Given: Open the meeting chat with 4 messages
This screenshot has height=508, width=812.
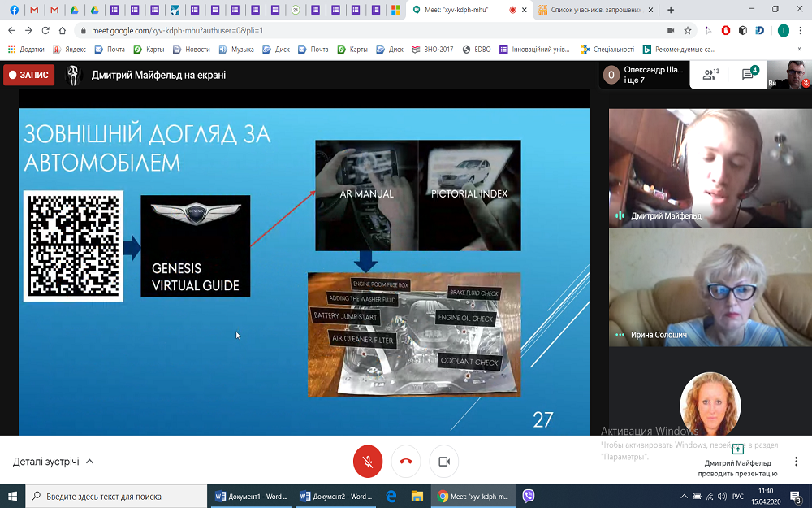Looking at the screenshot, I should coord(749,75).
